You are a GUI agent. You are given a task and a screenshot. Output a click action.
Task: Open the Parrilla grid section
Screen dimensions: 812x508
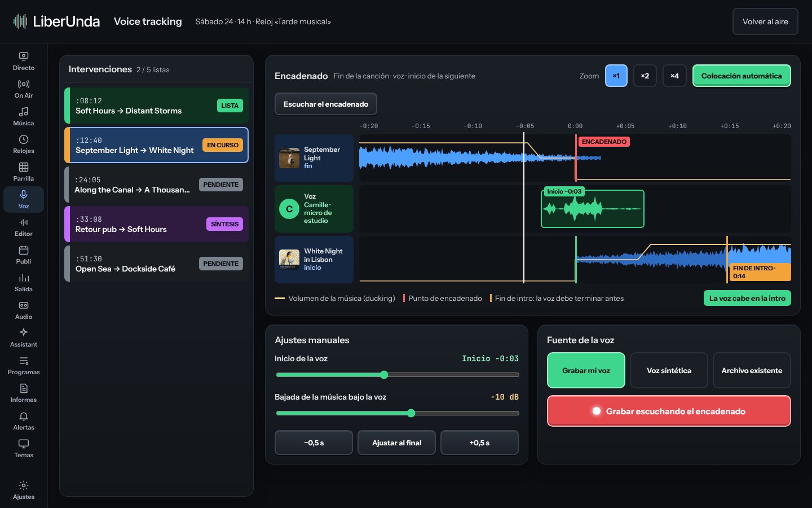pyautogui.click(x=24, y=172)
